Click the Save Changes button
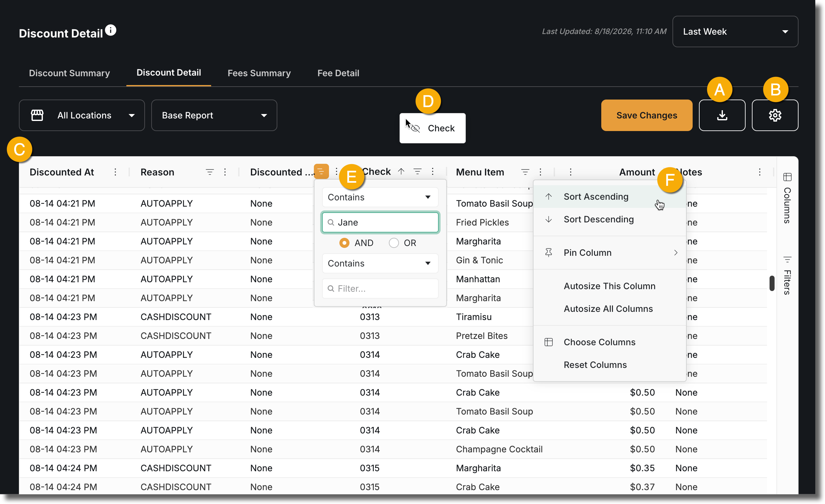The width and height of the screenshot is (825, 504). point(647,115)
